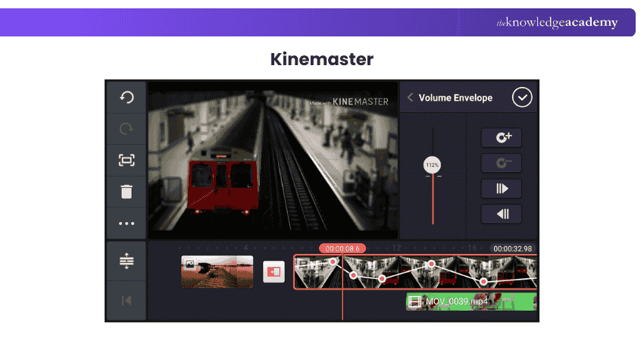
Task: Click the 00:00:08.6 playhead time marker
Action: pos(342,249)
